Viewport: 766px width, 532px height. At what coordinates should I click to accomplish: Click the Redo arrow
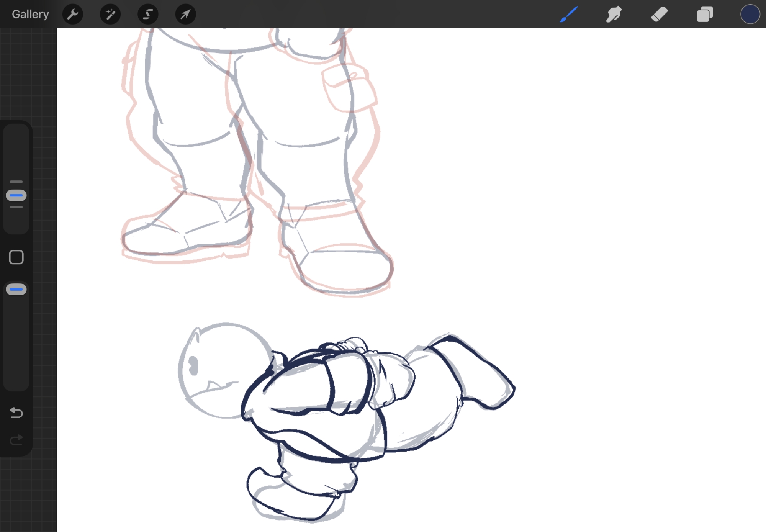pyautogui.click(x=16, y=440)
